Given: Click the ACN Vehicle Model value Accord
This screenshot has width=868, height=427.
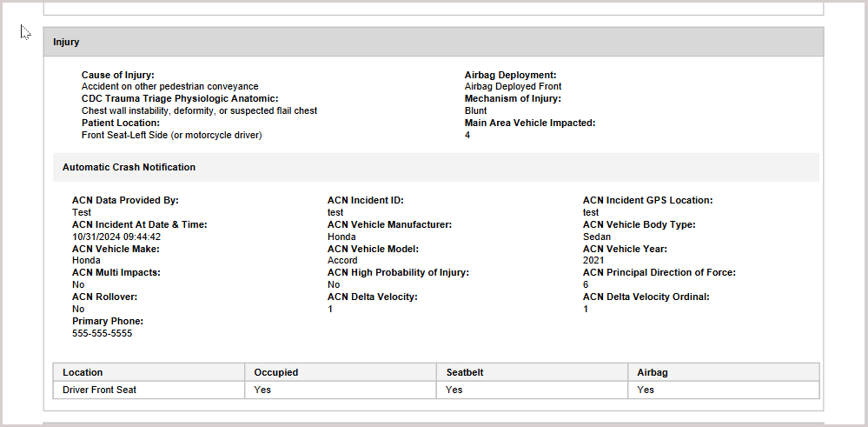Looking at the screenshot, I should pyautogui.click(x=342, y=261).
